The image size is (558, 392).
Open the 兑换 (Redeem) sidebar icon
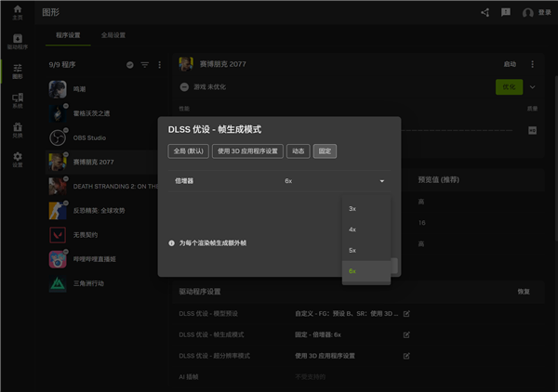(17, 129)
